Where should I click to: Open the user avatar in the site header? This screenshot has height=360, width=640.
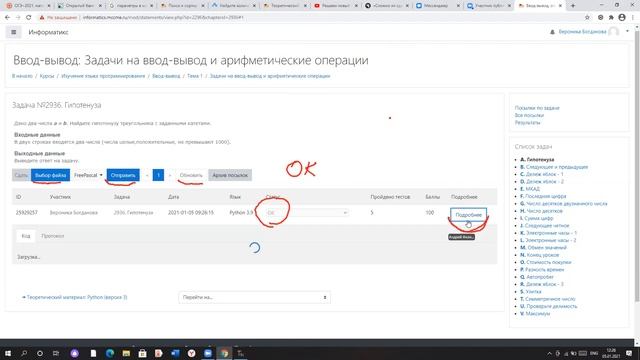pyautogui.click(x=613, y=32)
